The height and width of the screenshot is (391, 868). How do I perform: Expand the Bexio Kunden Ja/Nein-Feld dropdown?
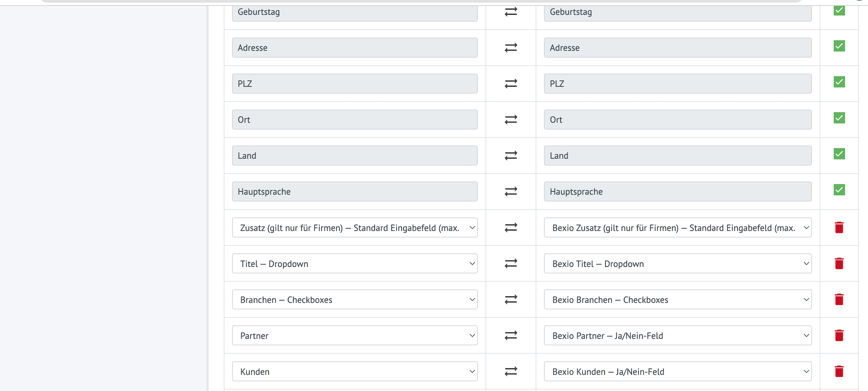tap(677, 371)
